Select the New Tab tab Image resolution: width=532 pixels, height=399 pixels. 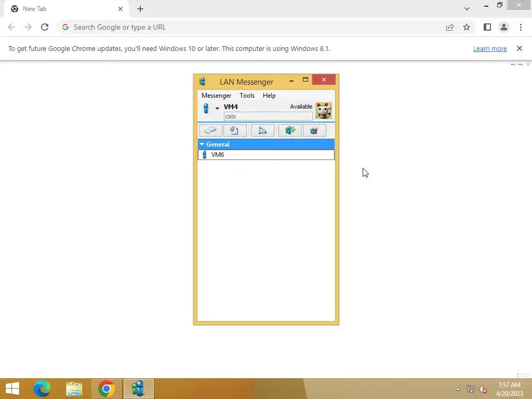click(66, 9)
